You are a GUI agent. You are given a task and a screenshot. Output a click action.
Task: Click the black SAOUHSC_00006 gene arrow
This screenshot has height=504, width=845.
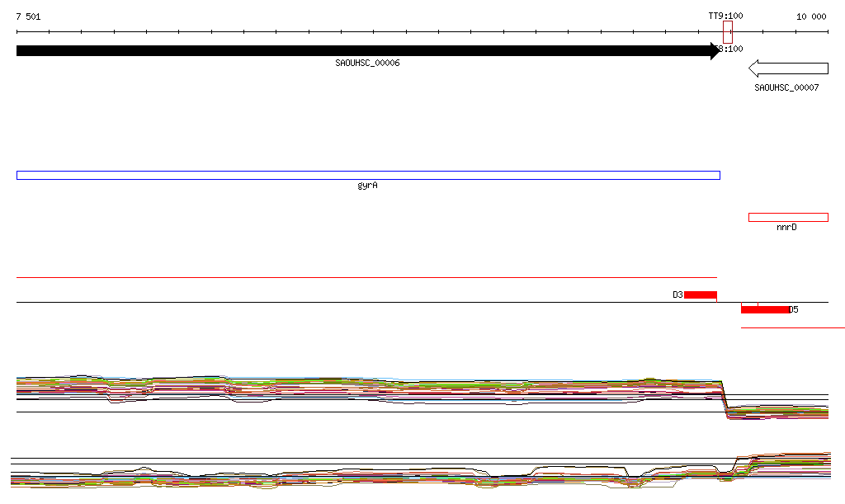click(363, 51)
